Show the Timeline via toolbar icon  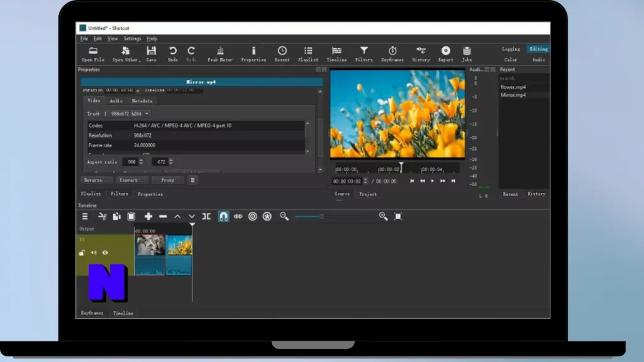[x=337, y=54]
